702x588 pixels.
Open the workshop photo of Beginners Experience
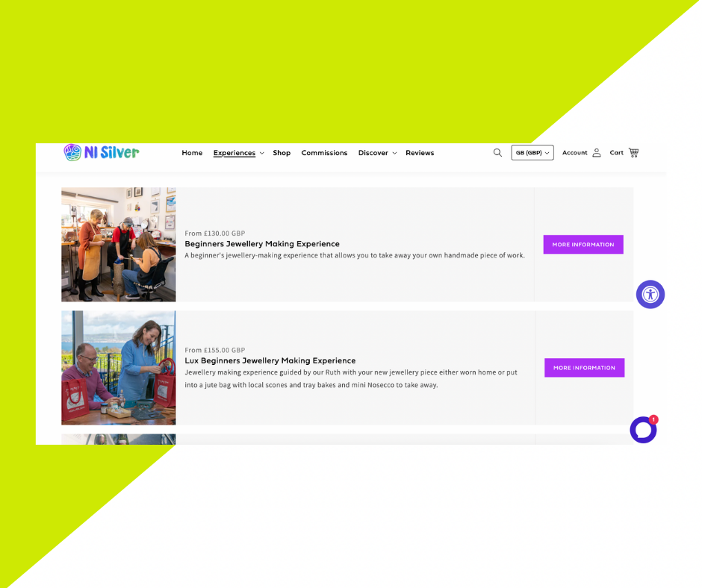pyautogui.click(x=119, y=244)
